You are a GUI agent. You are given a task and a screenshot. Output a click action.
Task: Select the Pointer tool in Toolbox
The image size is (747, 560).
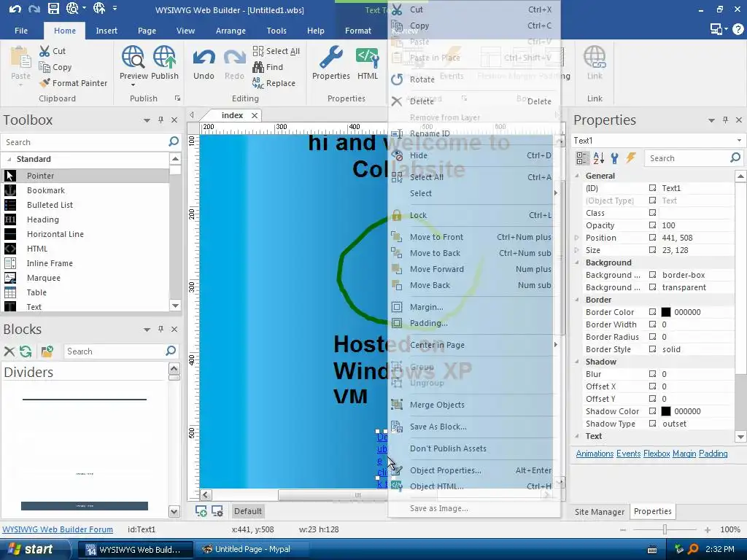[x=85, y=176]
